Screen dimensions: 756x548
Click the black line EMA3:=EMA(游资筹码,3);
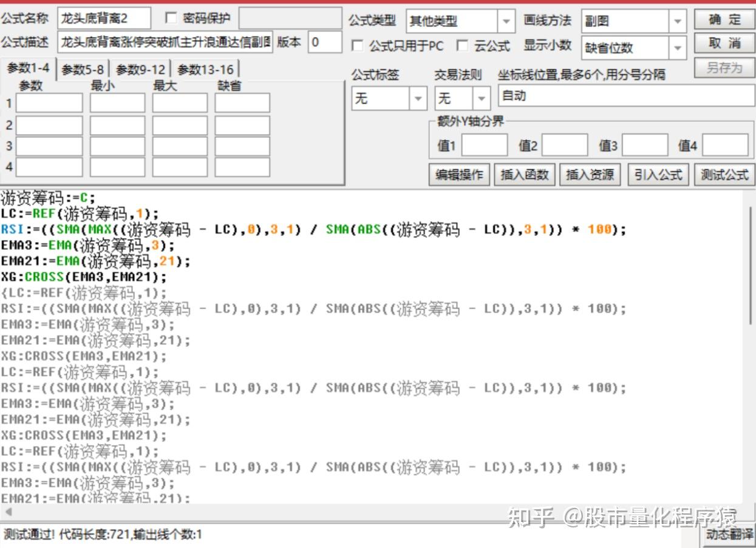pyautogui.click(x=87, y=245)
